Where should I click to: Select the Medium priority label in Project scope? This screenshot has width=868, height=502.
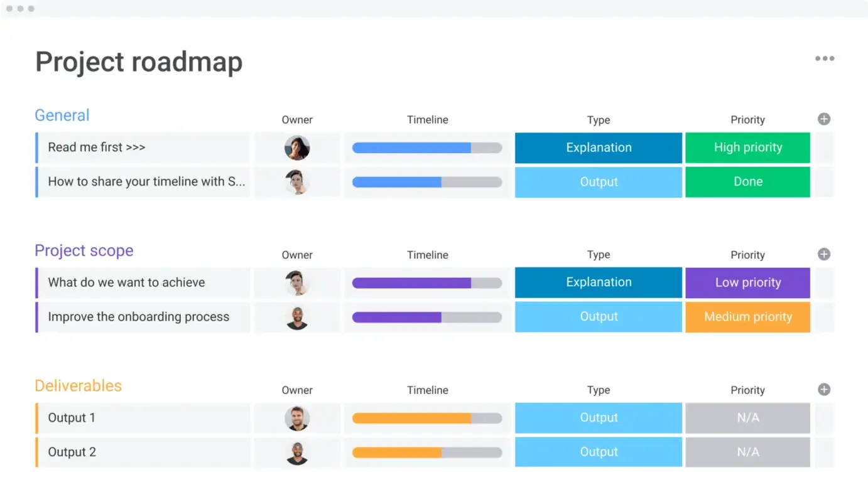click(747, 317)
